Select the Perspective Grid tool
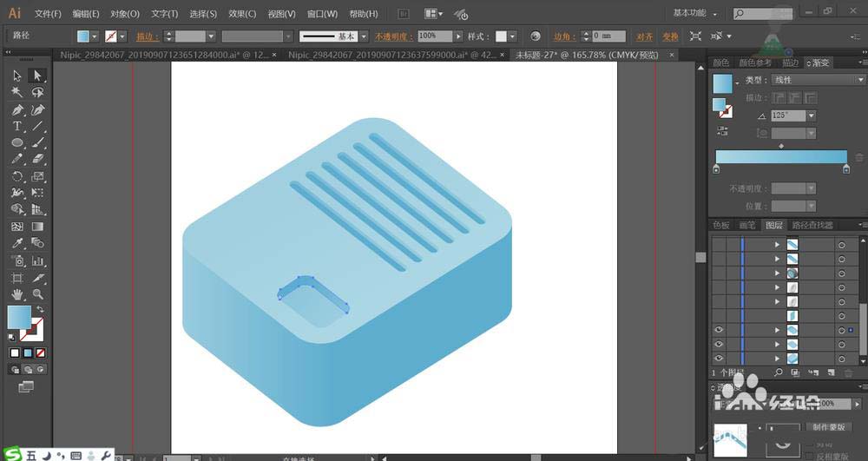This screenshot has height=461, width=868. click(37, 210)
